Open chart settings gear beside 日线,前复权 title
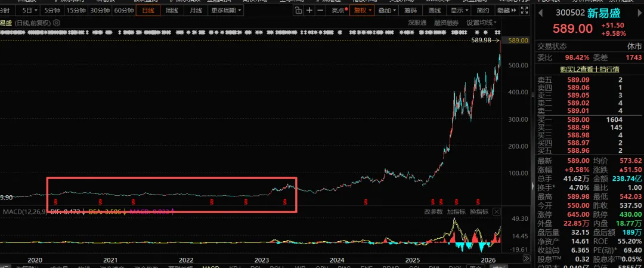 pos(57,23)
